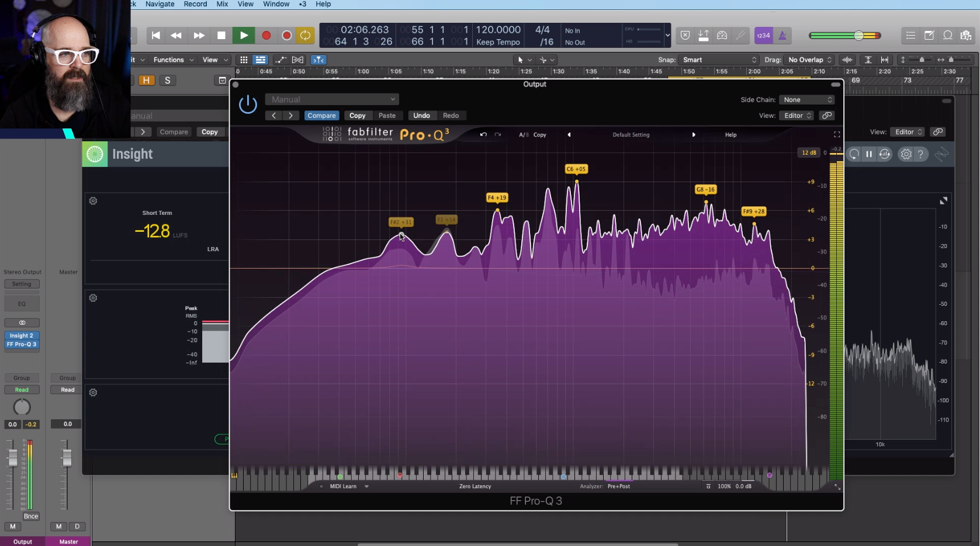
Task: Open the List Editors icon
Action: pos(910,36)
